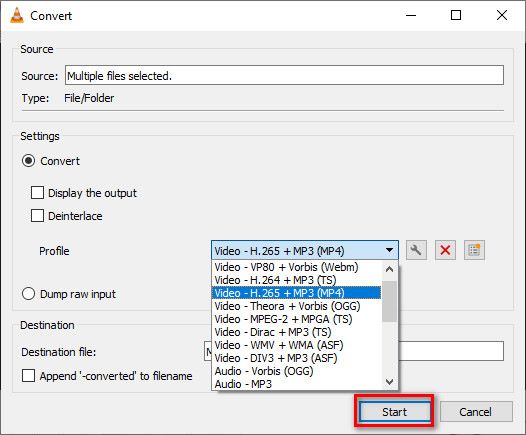Select the Dump raw input radio button
526x435 pixels.
tap(29, 294)
